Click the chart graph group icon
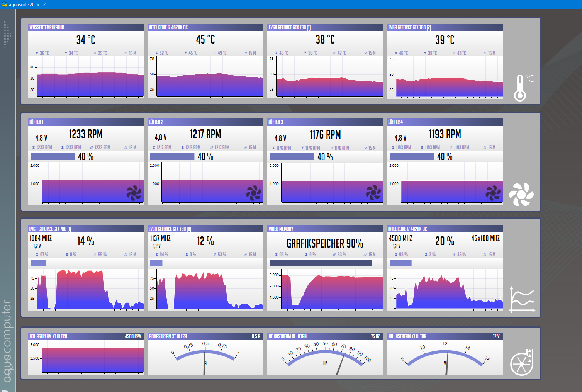The height and width of the screenshot is (392, 582). coord(522,300)
